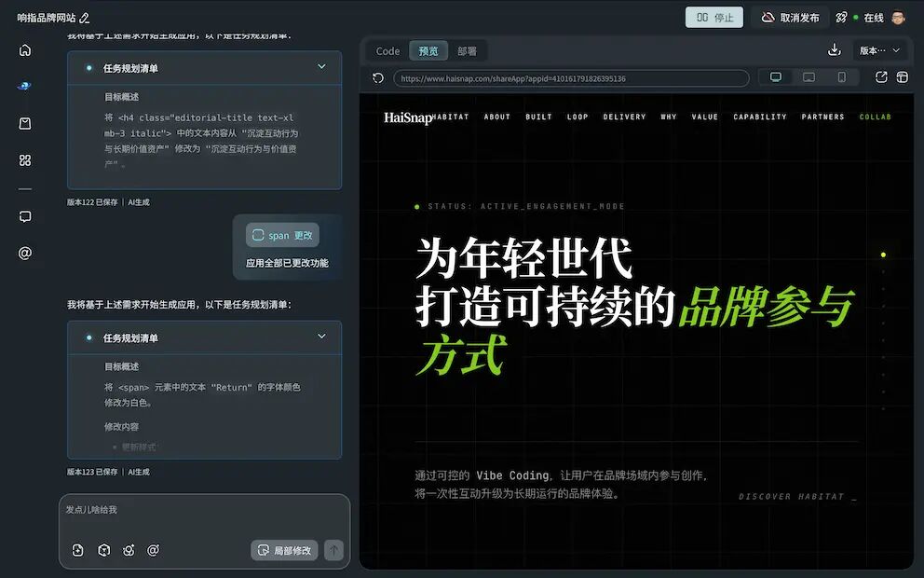The image size is (924, 578).
Task: Open the box package icon in sidebar
Action: 25,123
